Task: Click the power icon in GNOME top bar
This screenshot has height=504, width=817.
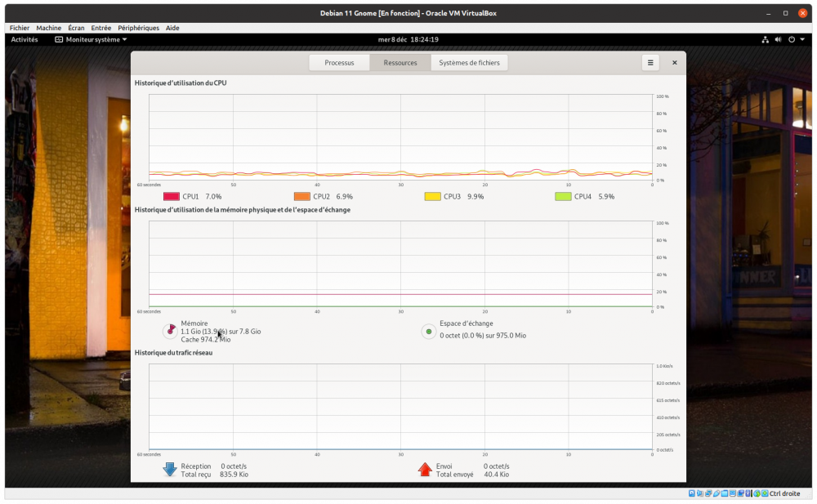Action: pos(791,39)
